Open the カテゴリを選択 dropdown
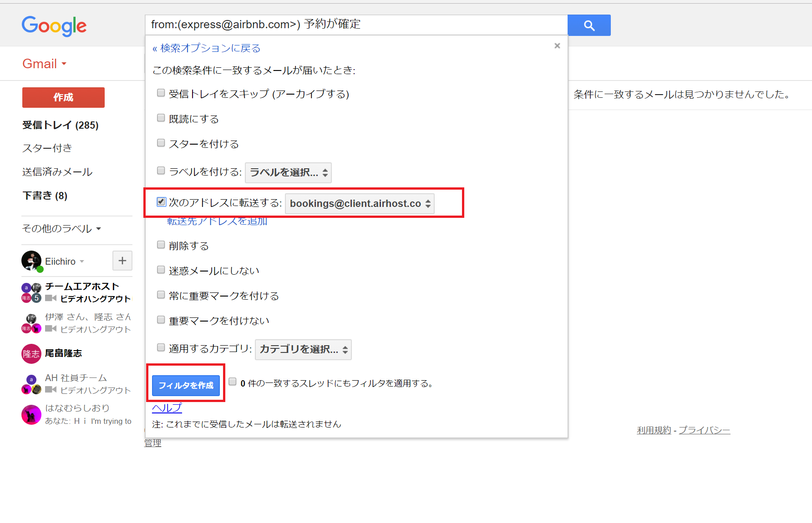 303,349
